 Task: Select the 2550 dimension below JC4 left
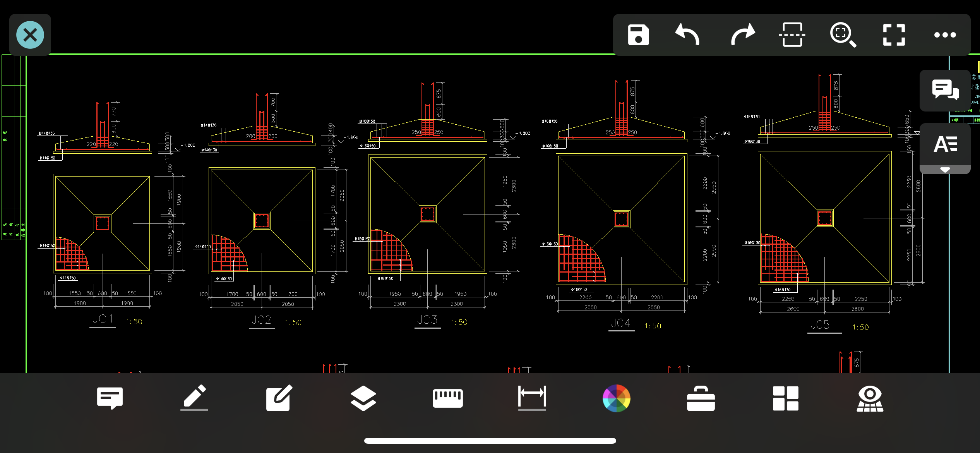coord(591,307)
